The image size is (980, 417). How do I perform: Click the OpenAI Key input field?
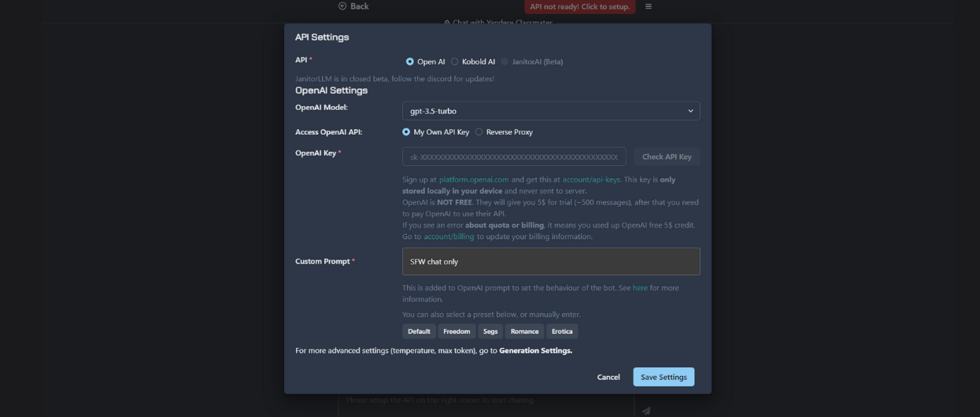514,157
